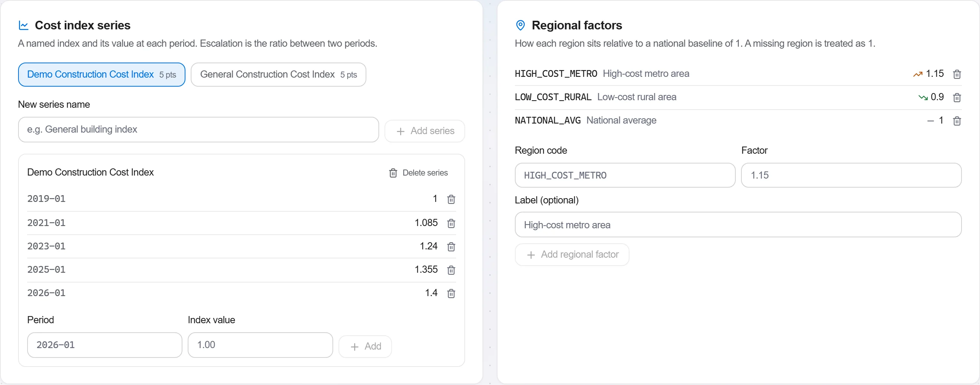Remove the 2023-01 row via trash icon

[x=451, y=247]
